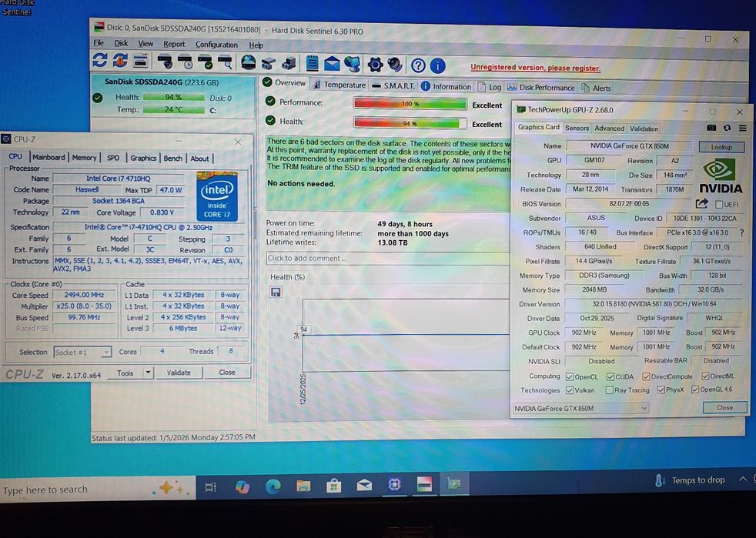Toggle the OpenCL checkbox
The image size is (756, 538).
(570, 376)
